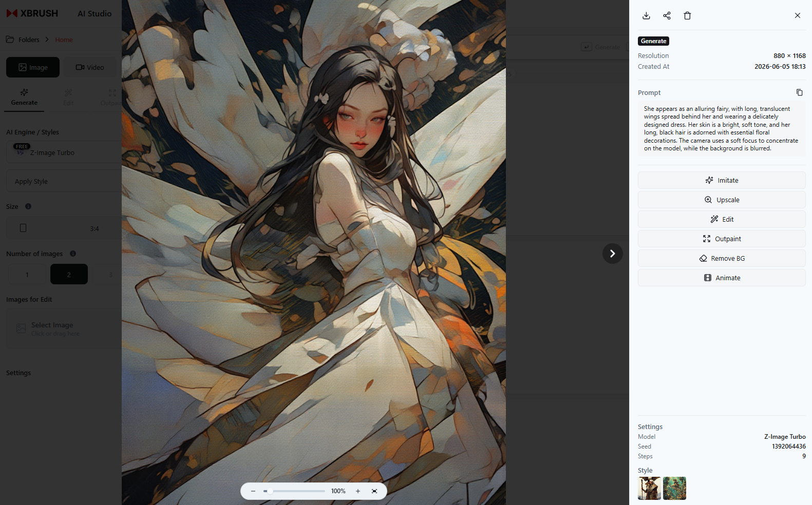Image resolution: width=812 pixels, height=505 pixels.
Task: Set number of images to 2
Action: point(69,275)
